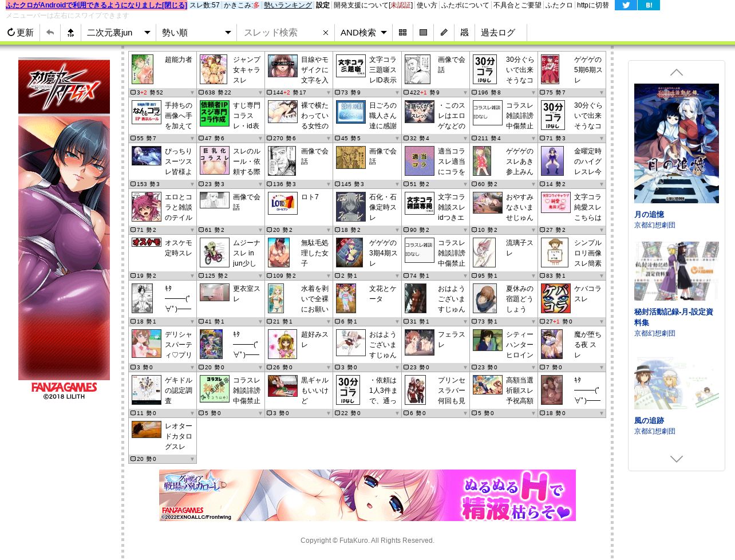Click the 更新 refresh button
The height and width of the screenshot is (560, 735).
coord(20,33)
